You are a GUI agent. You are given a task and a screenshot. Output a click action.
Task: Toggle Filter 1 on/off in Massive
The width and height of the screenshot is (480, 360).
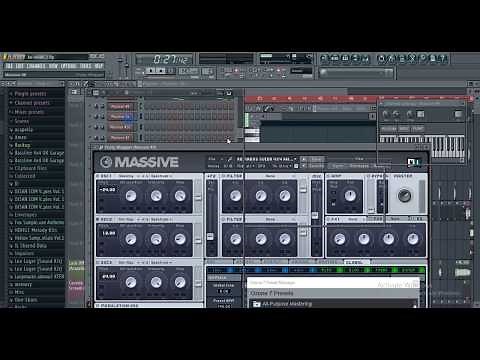(224, 176)
